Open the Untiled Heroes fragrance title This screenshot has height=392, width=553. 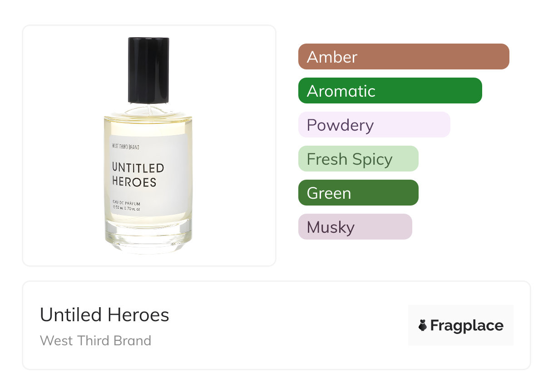pos(104,315)
